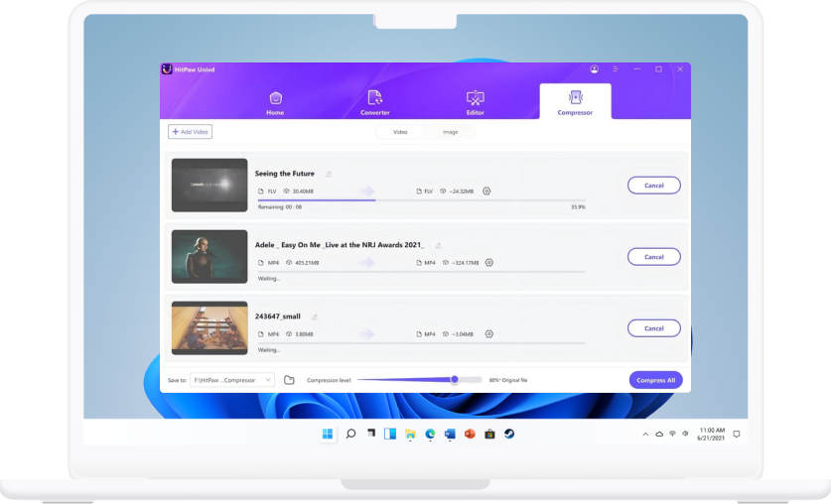The width and height of the screenshot is (831, 504).
Task: Switch to Video compression mode
Action: 400,132
